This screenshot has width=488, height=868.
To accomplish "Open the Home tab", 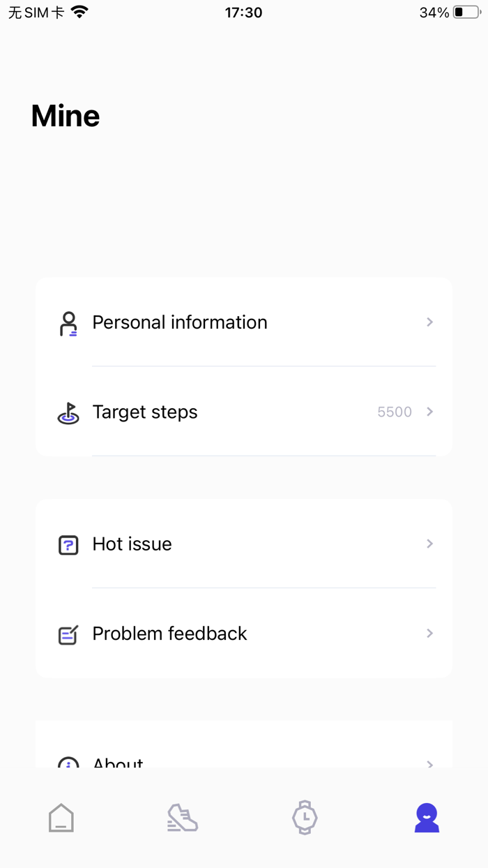I will 61,818.
